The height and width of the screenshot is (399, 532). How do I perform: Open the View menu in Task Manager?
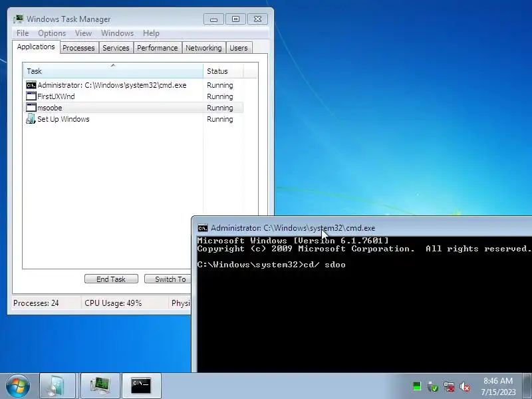[x=84, y=33]
